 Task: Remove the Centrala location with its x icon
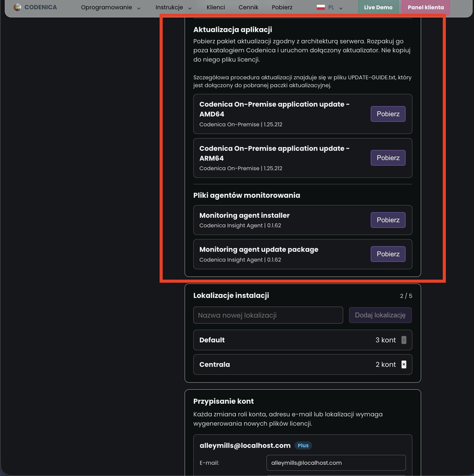tap(403, 364)
